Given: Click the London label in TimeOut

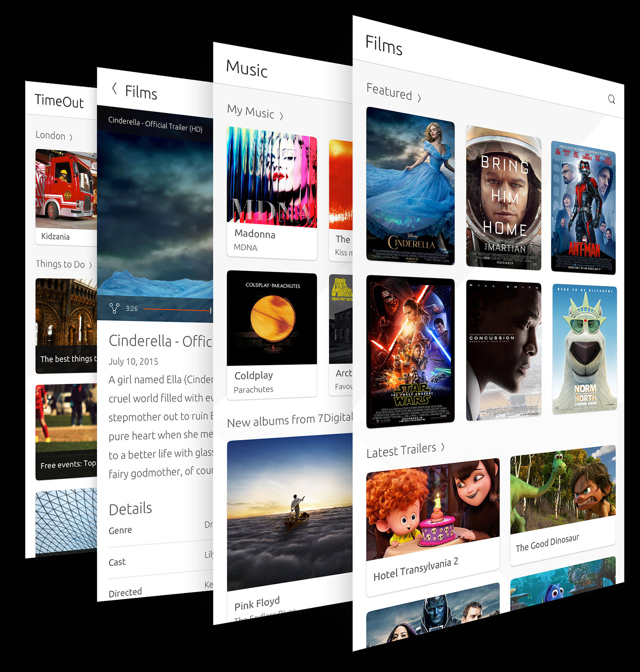Looking at the screenshot, I should [50, 135].
